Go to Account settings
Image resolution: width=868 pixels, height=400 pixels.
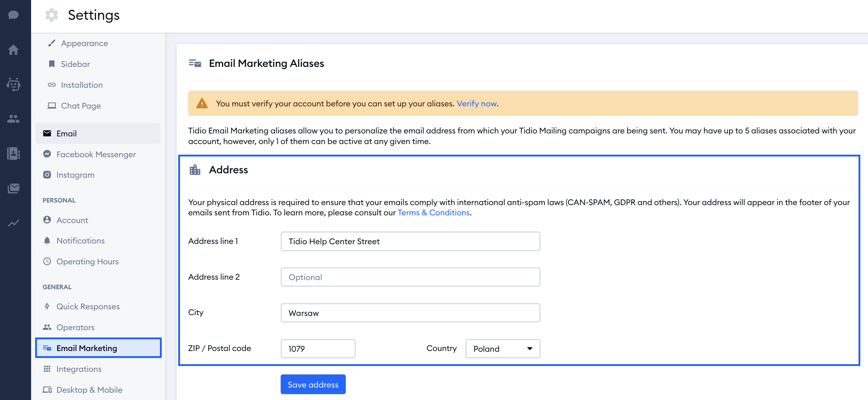(72, 220)
